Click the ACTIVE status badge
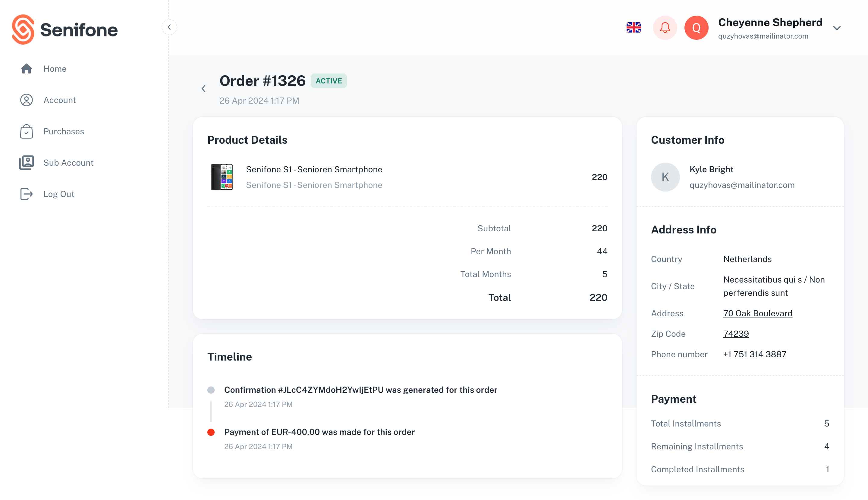 click(x=329, y=81)
